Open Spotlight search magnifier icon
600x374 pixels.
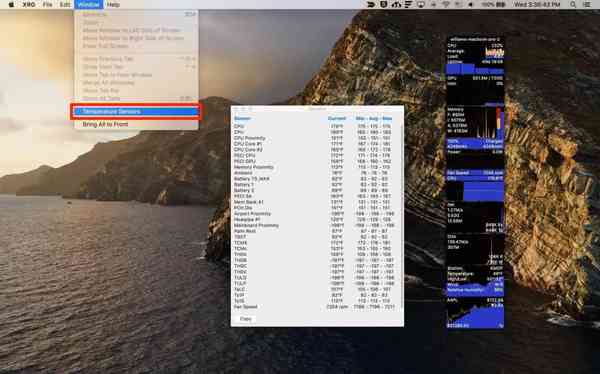click(573, 5)
